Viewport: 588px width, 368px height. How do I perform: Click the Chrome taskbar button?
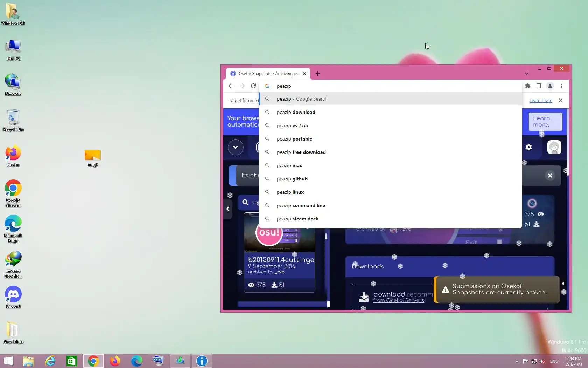93,361
